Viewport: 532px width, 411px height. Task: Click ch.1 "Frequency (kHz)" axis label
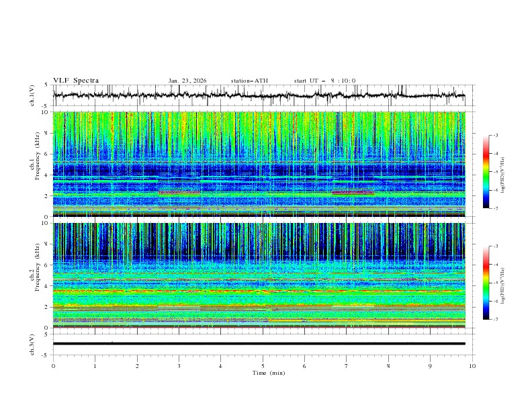pos(38,156)
